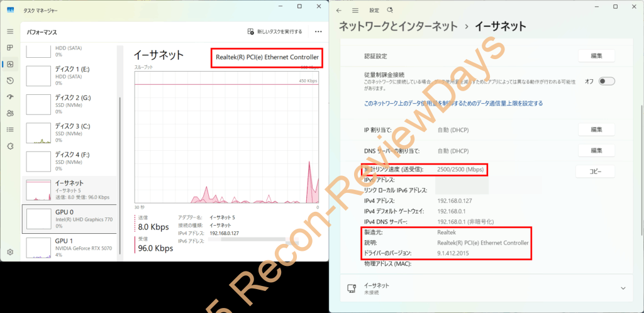This screenshot has height=313, width=644.
Task: Click ネットワークとインターネット breadcrumb link
Action: 397,26
